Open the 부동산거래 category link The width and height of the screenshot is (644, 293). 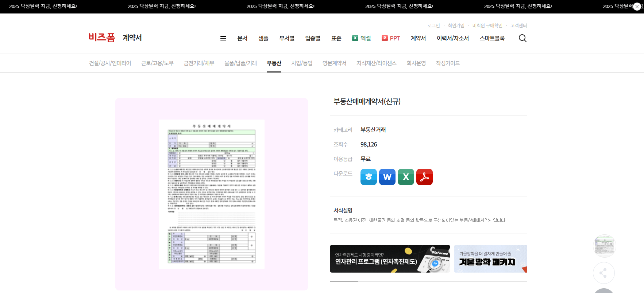373,130
